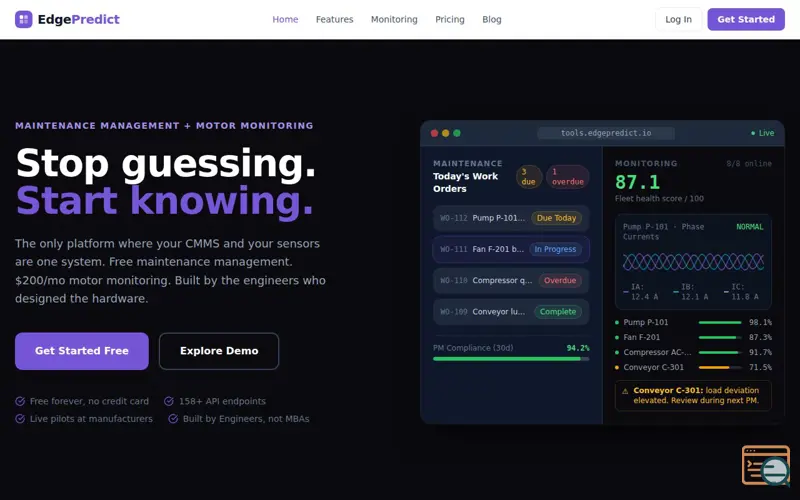Click checkmark icon next to 158+ API endpoints

(x=169, y=401)
